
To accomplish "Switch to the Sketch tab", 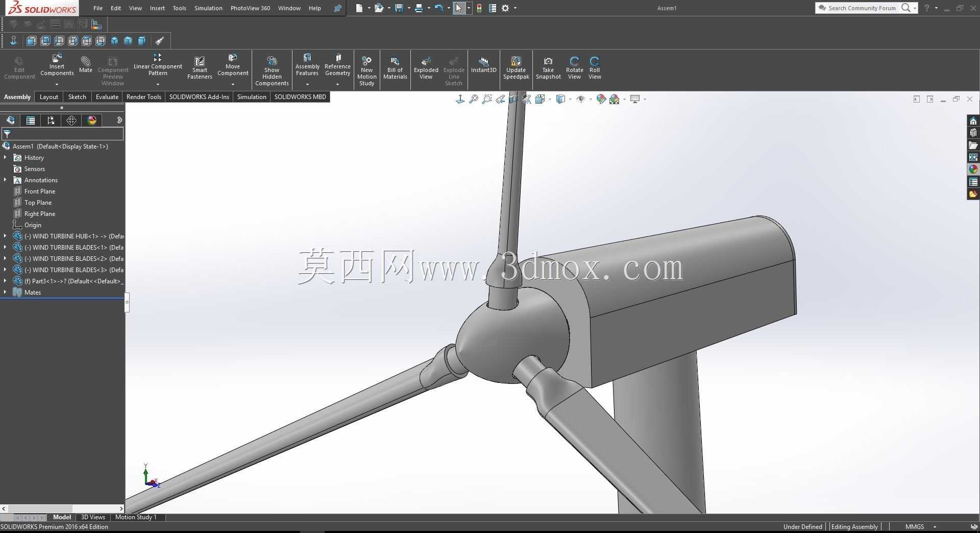I will coord(77,97).
